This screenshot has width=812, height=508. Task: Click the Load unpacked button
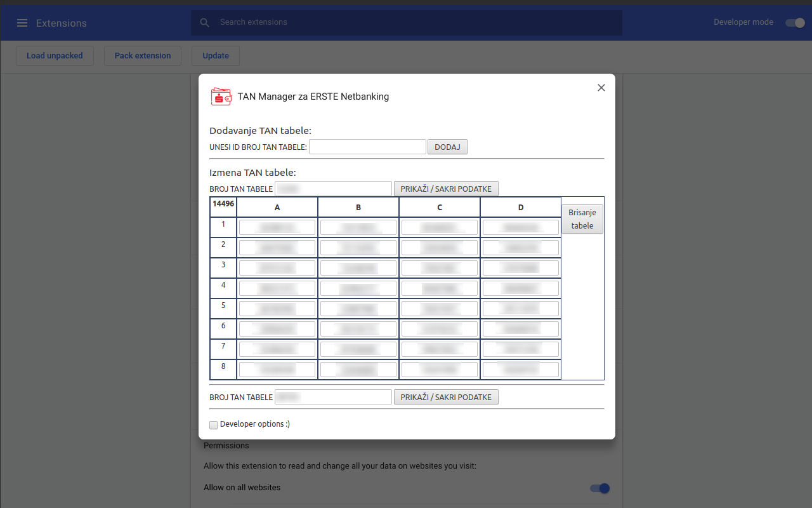(55, 56)
